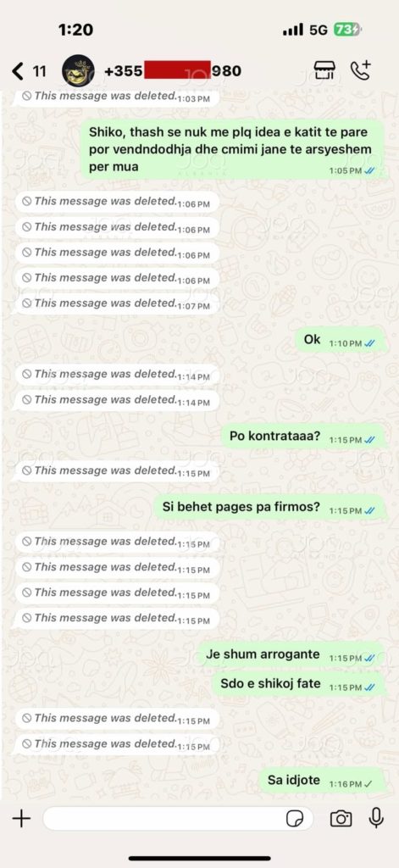This screenshot has width=399, height=868.
Task: Tap the unread count 11 beside back arrow
Action: [x=39, y=71]
